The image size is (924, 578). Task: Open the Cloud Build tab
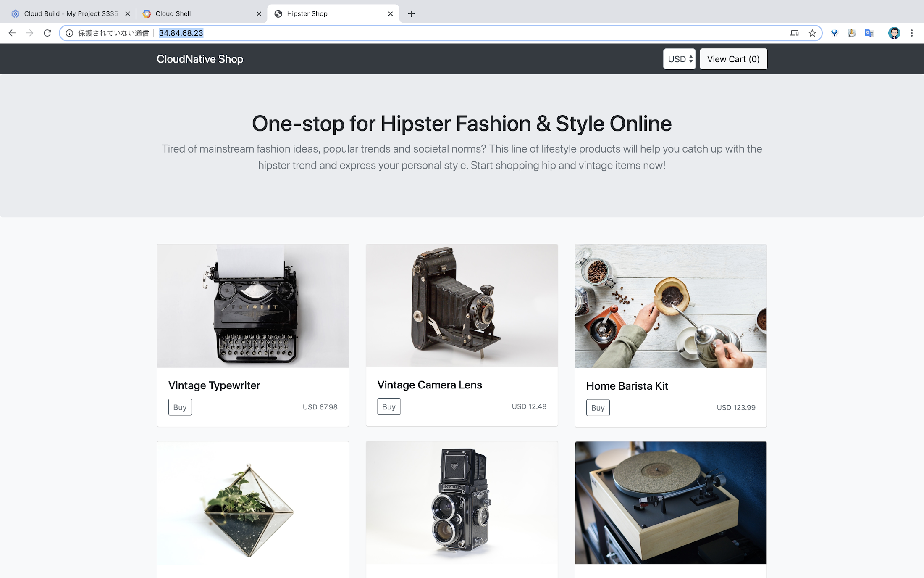[67, 13]
